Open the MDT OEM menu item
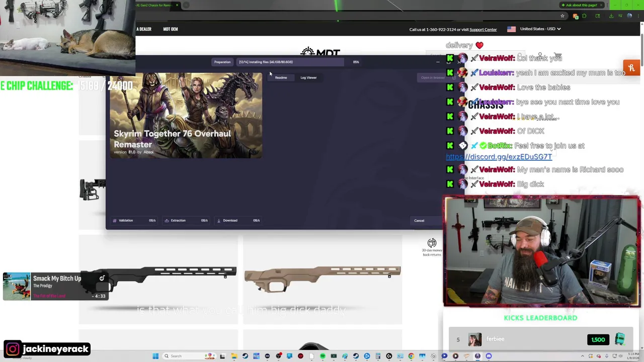Screen dimensions: 644x362 click(171, 29)
